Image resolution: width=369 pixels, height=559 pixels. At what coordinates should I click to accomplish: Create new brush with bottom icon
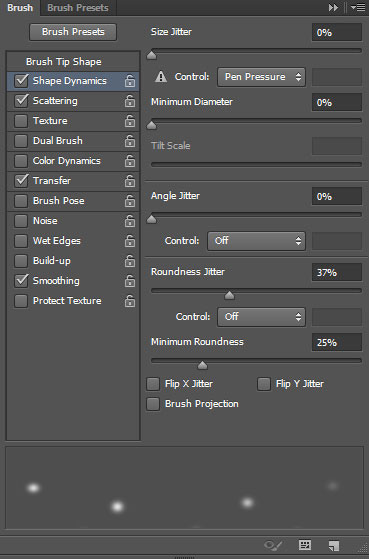pyautogui.click(x=334, y=545)
